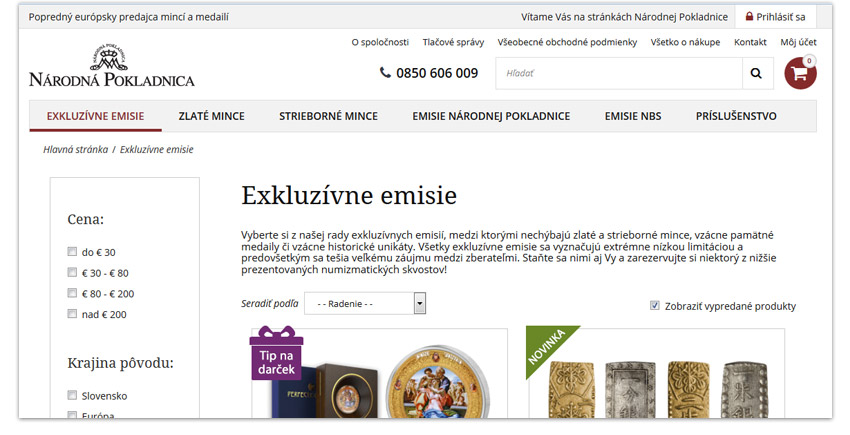
Task: Open the Exkluzívne emisie tab
Action: point(95,116)
